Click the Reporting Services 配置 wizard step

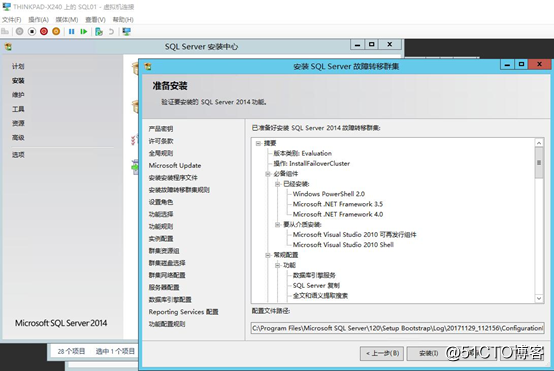click(183, 312)
